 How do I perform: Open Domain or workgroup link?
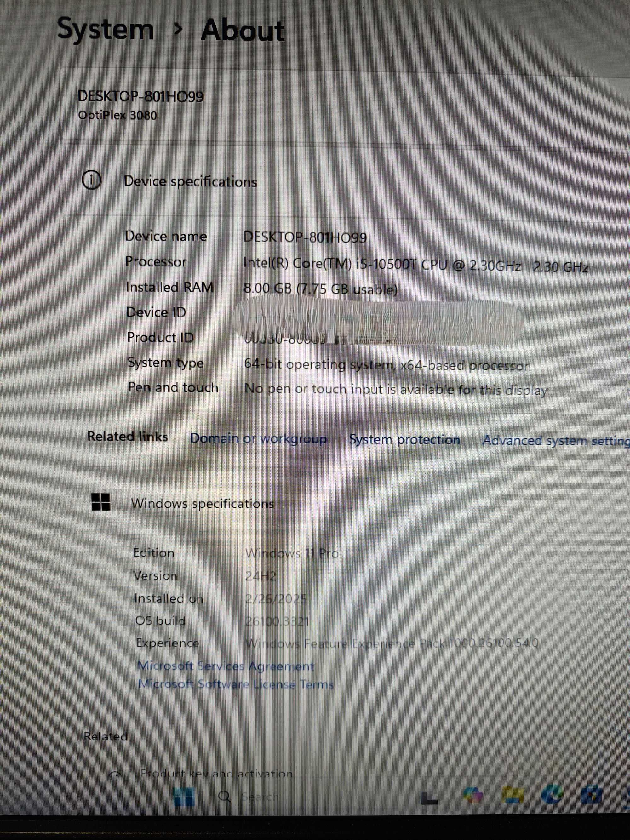259,439
